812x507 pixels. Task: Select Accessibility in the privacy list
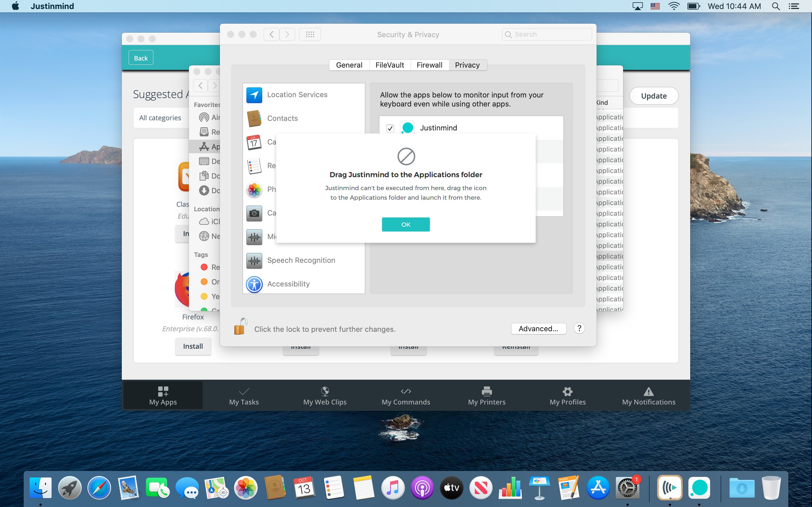click(x=288, y=284)
